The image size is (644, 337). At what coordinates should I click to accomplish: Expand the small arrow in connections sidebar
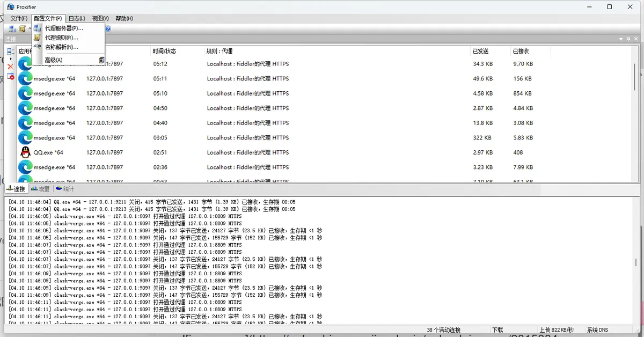[11, 58]
